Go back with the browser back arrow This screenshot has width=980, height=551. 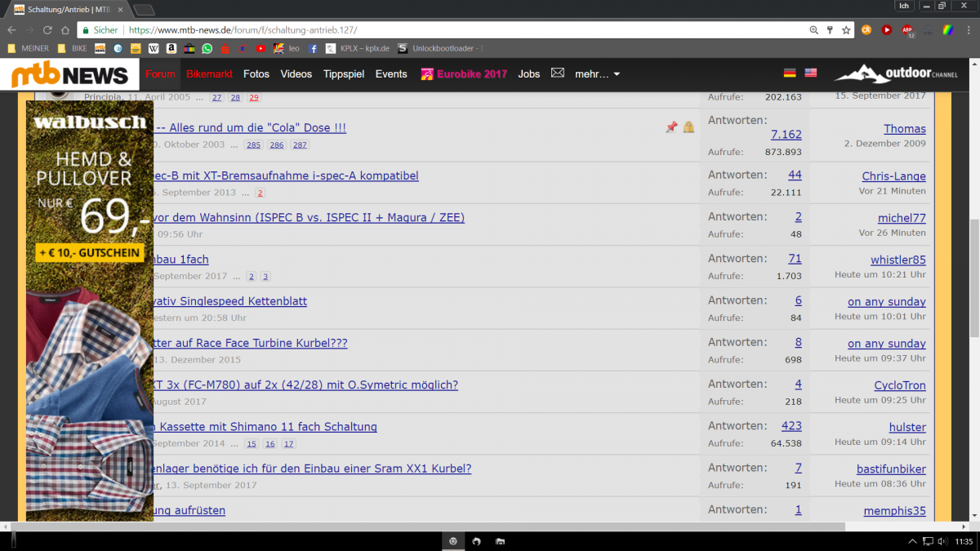(x=11, y=29)
